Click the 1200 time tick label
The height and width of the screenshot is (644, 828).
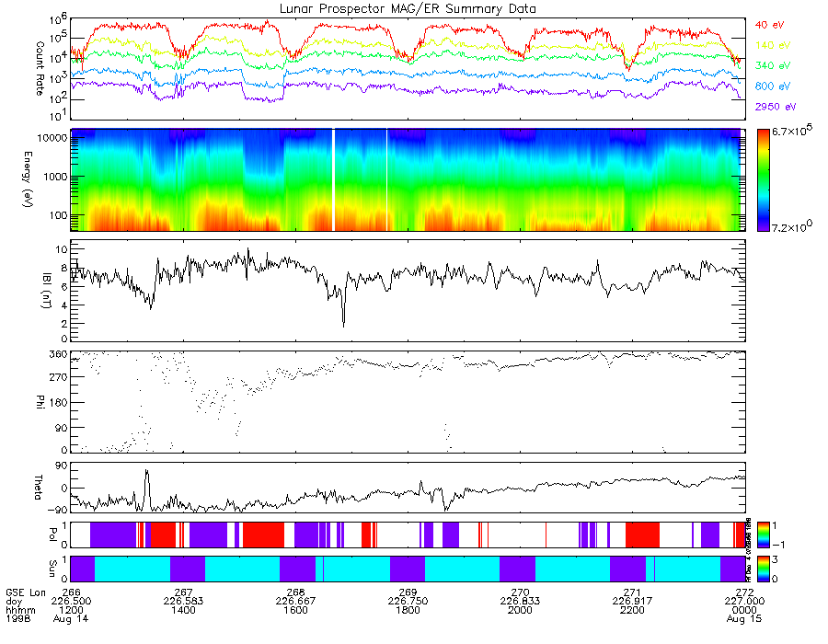71,610
